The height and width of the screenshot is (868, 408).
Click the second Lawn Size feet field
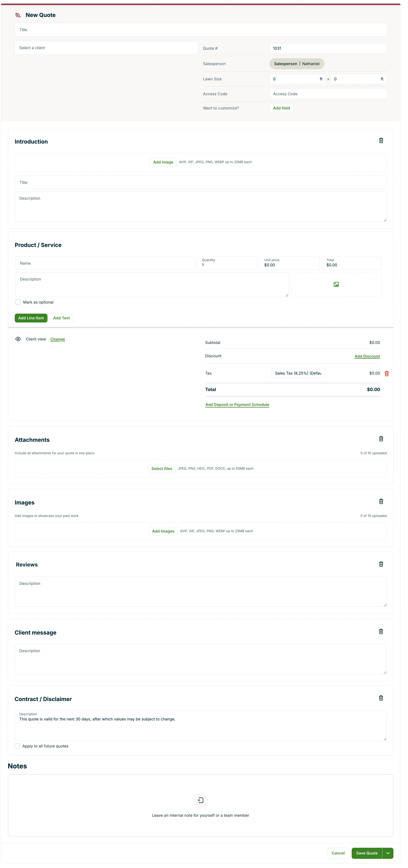click(359, 79)
